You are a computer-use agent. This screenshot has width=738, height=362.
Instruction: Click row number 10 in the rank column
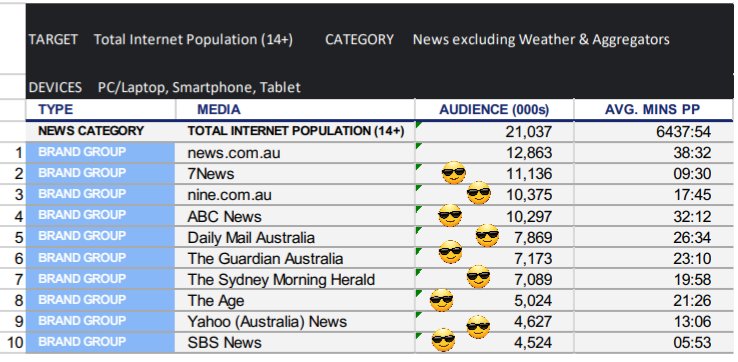click(x=15, y=343)
